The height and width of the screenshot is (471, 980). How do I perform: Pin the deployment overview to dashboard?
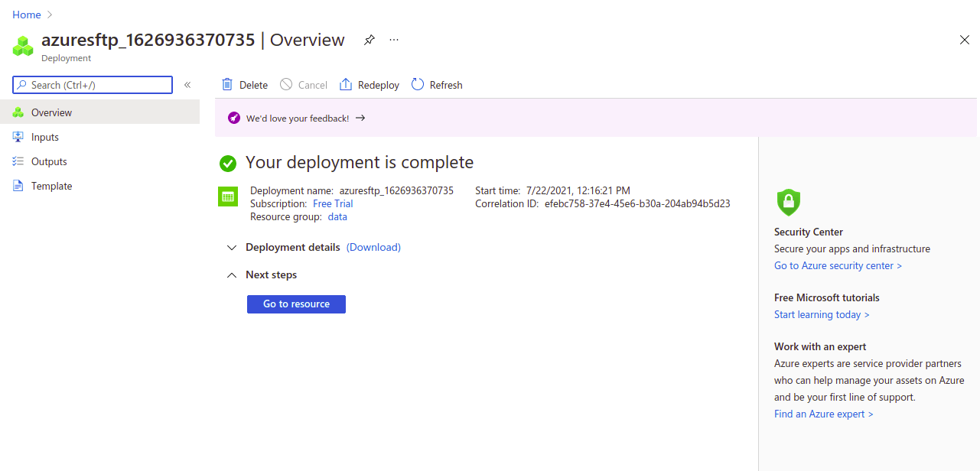coord(370,40)
